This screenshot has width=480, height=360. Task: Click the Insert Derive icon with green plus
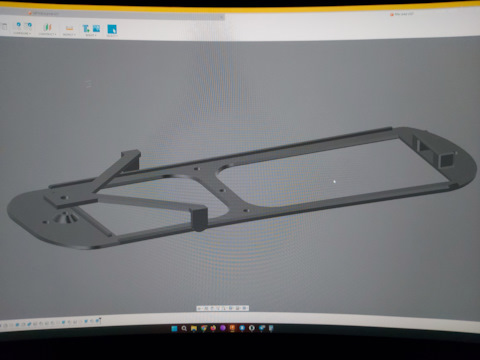86,29
